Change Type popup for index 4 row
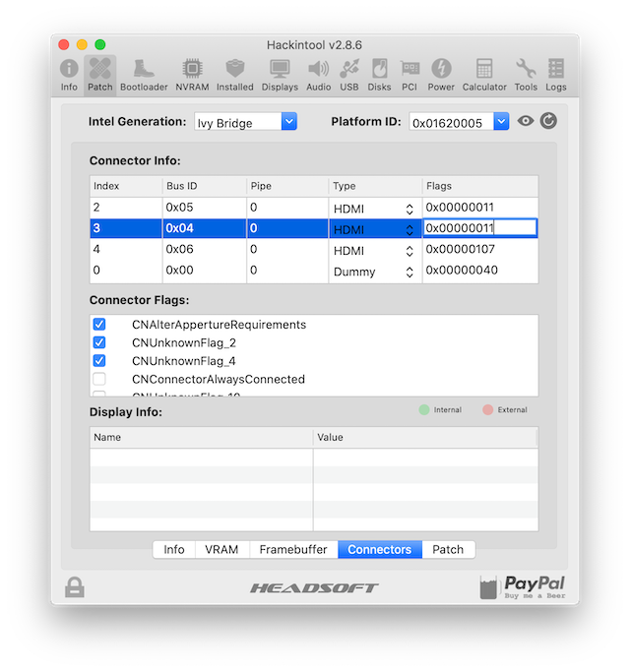The width and height of the screenshot is (630, 672). pyautogui.click(x=373, y=251)
